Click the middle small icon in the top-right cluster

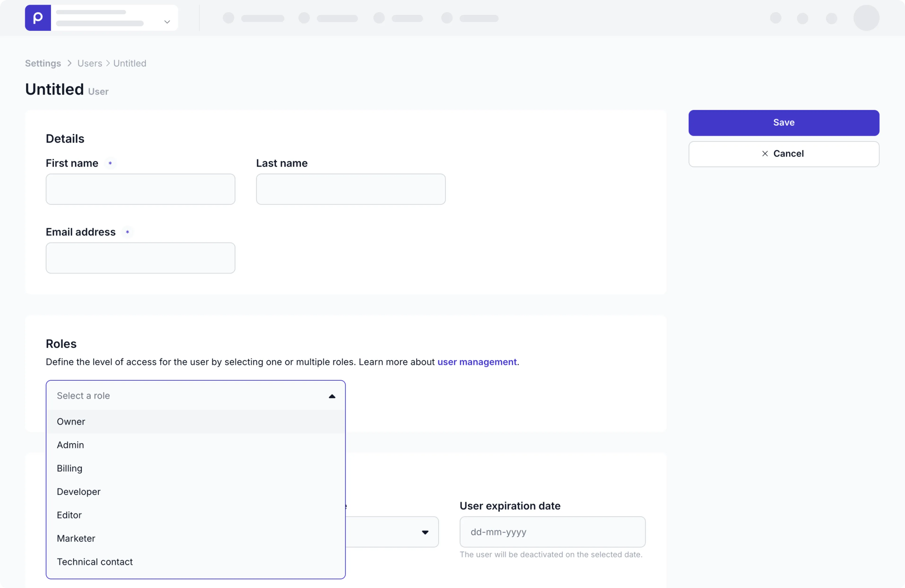click(803, 18)
